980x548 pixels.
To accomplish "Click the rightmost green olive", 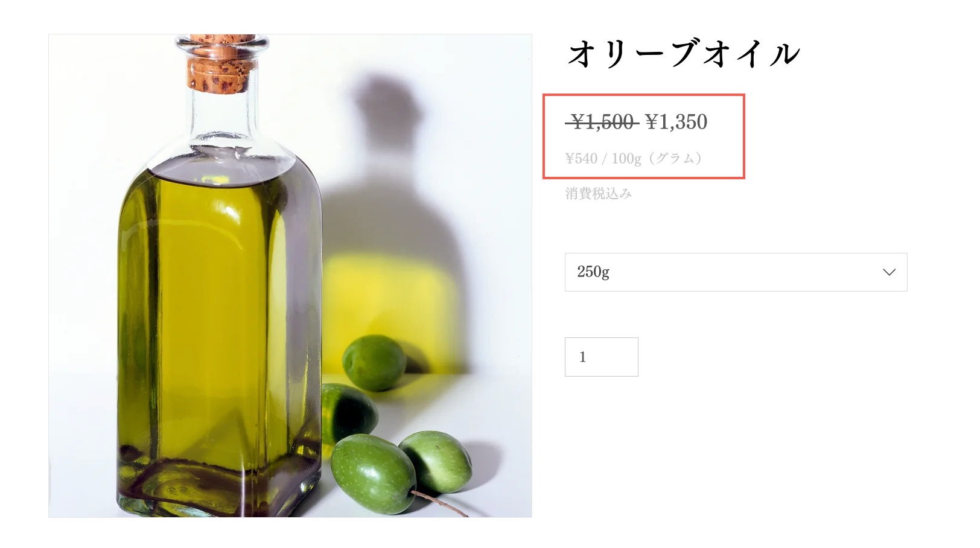I will point(436,461).
